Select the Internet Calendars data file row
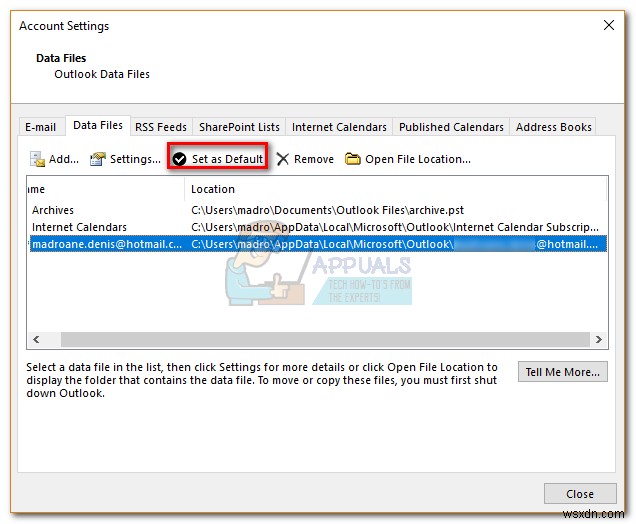This screenshot has width=636, height=524. 318,227
